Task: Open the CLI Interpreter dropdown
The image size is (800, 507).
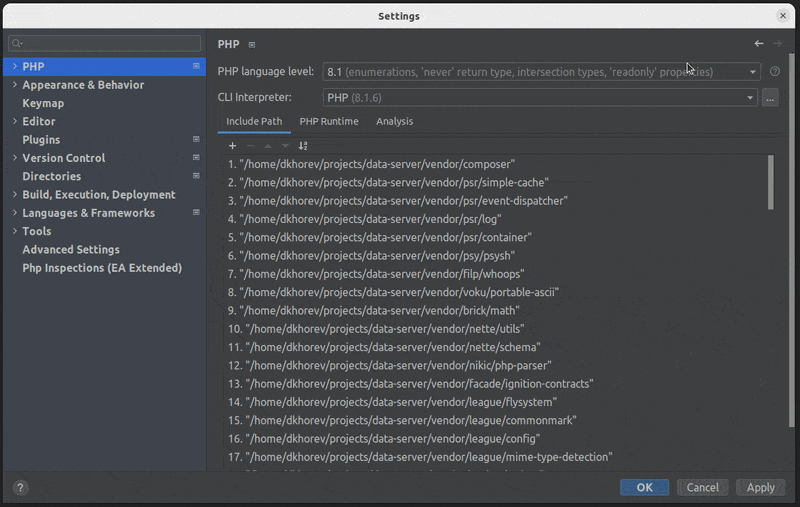Action: coord(540,97)
